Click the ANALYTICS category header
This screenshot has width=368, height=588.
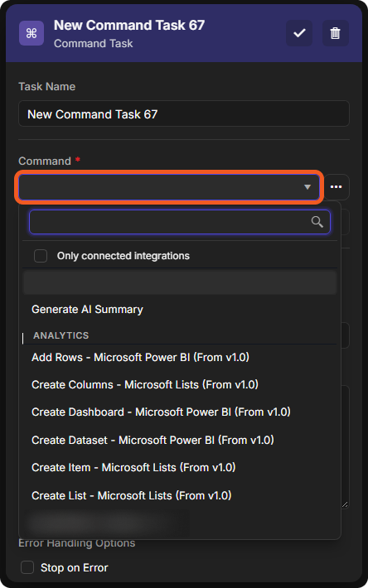click(61, 335)
